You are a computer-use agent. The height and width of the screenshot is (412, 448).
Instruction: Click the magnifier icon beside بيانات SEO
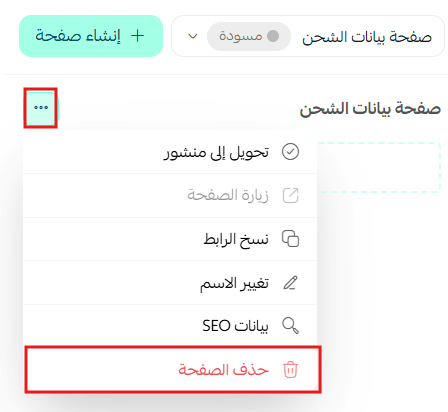pyautogui.click(x=290, y=326)
